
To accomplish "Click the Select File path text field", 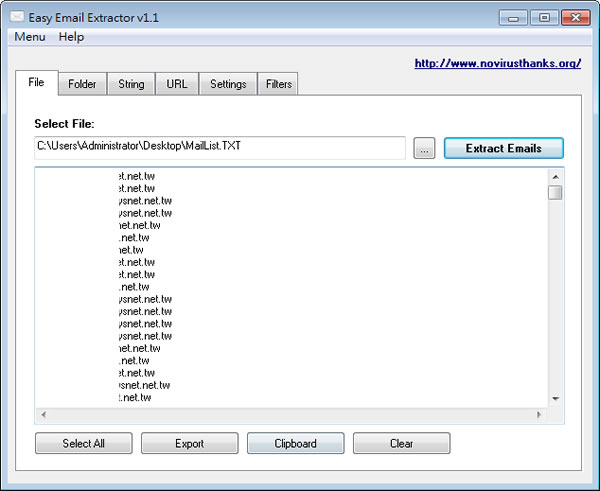I will pos(220,147).
